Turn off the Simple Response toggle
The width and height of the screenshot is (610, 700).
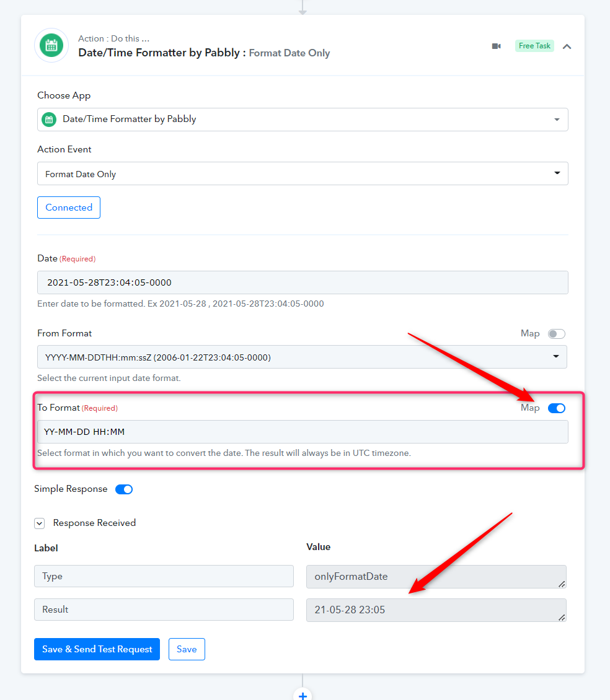coord(124,489)
